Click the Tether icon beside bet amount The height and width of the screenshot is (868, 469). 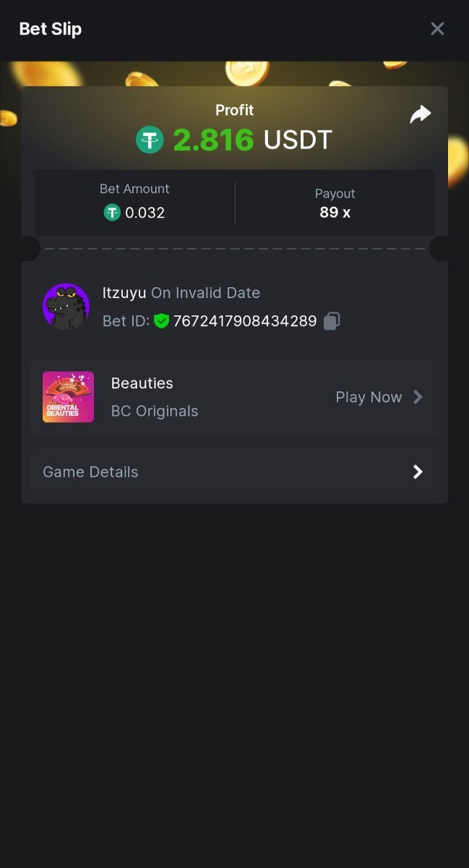point(112,213)
